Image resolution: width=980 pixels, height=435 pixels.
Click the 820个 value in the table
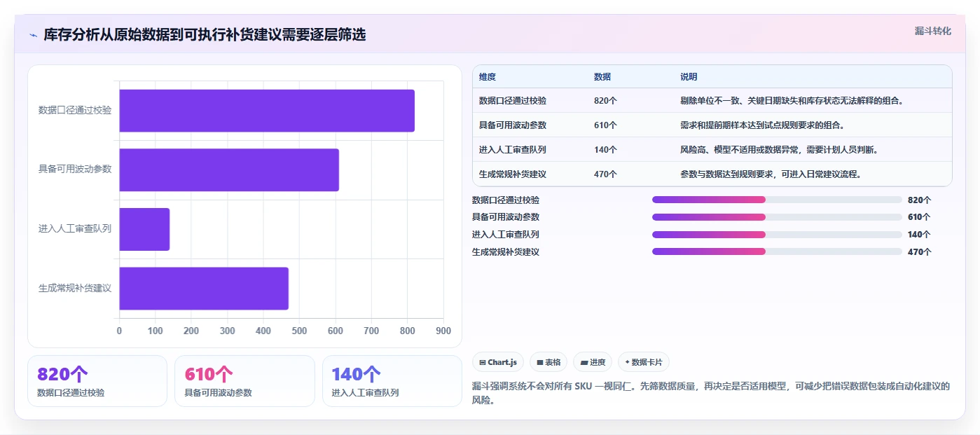(605, 101)
